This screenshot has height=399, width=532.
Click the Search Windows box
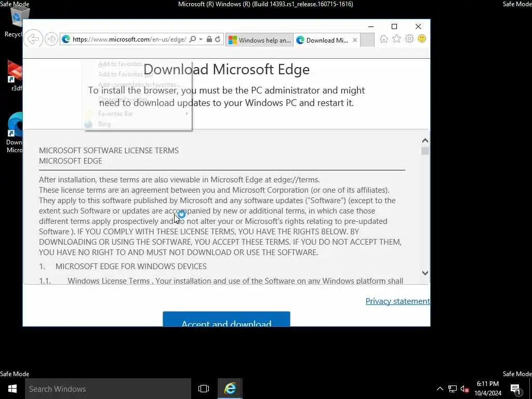(108, 389)
